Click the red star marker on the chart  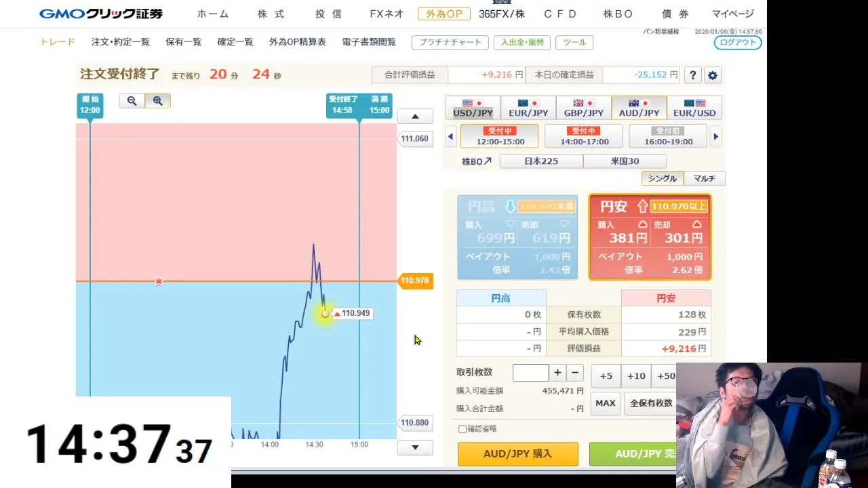[158, 281]
